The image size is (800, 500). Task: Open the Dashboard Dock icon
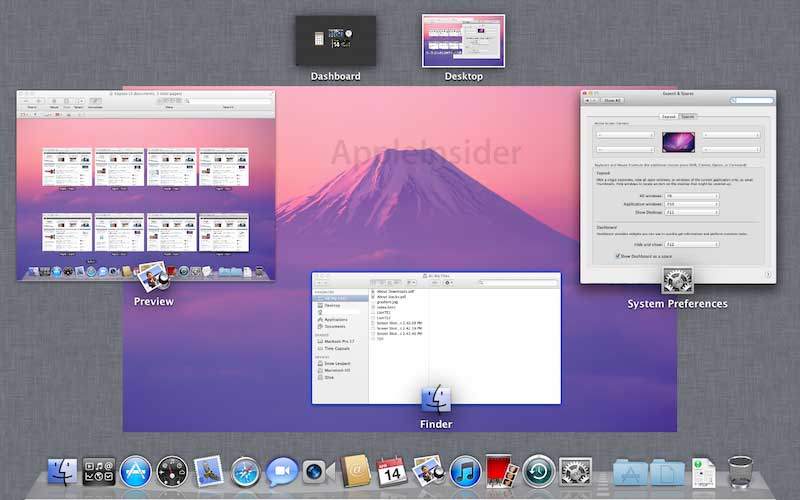(172, 471)
